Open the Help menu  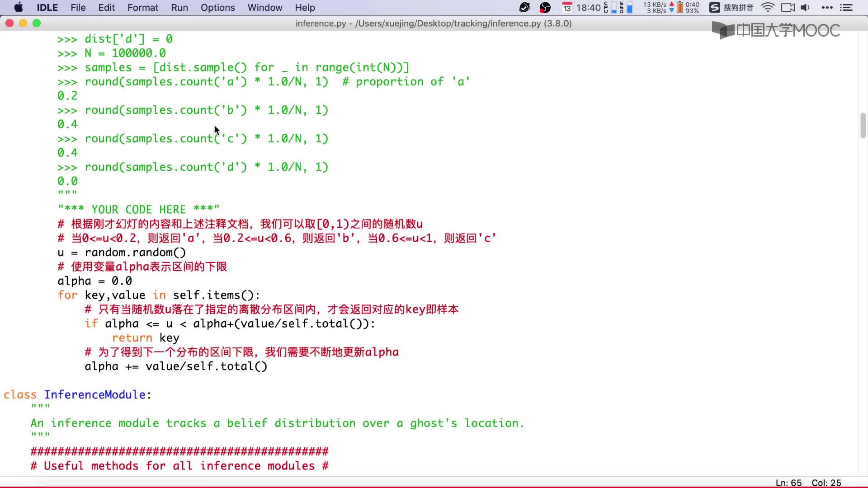point(305,8)
